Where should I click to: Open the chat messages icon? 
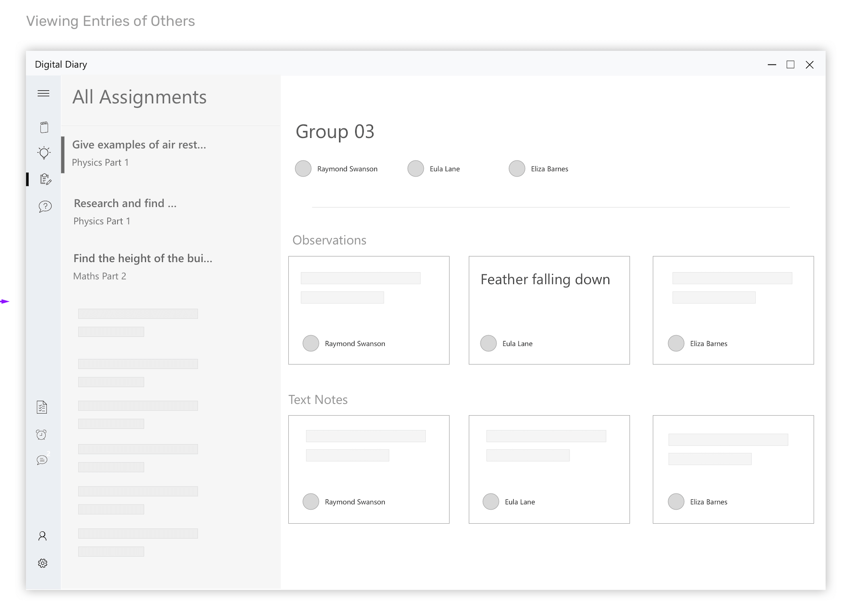coord(42,460)
